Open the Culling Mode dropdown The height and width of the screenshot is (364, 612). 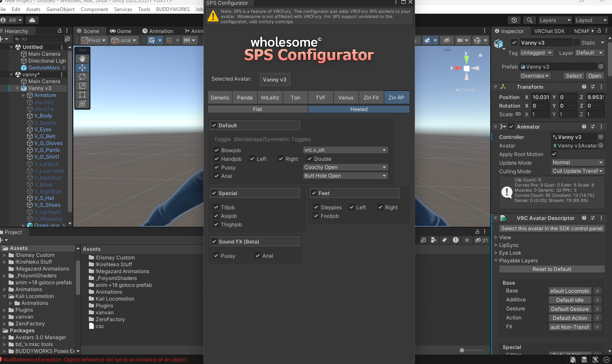tap(578, 171)
